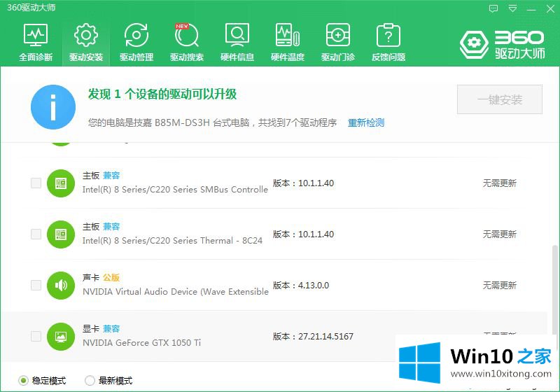Viewport: 560px width, 392px height.
Task: Click the 兼容 tag on SMBus Controller row
Action: [111, 175]
